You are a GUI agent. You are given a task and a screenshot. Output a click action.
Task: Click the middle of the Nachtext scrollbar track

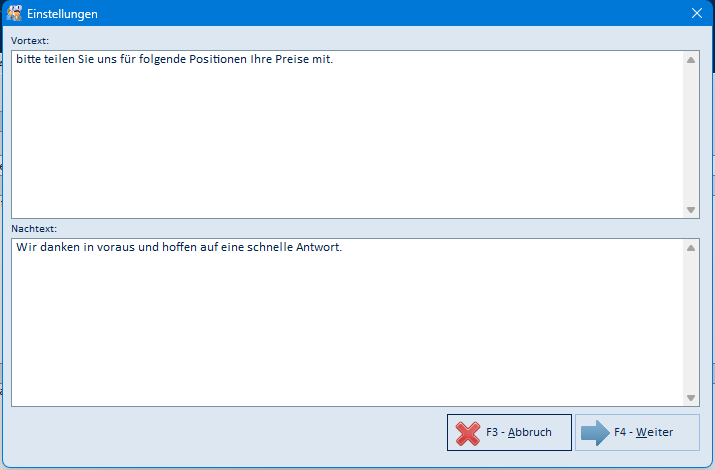(x=691, y=323)
